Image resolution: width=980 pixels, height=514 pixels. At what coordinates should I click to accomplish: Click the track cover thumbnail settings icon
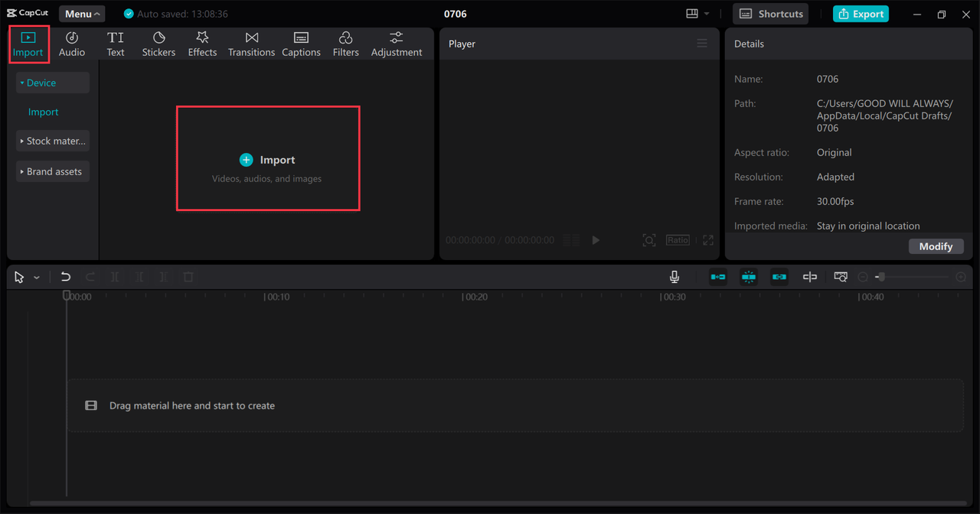(x=841, y=277)
